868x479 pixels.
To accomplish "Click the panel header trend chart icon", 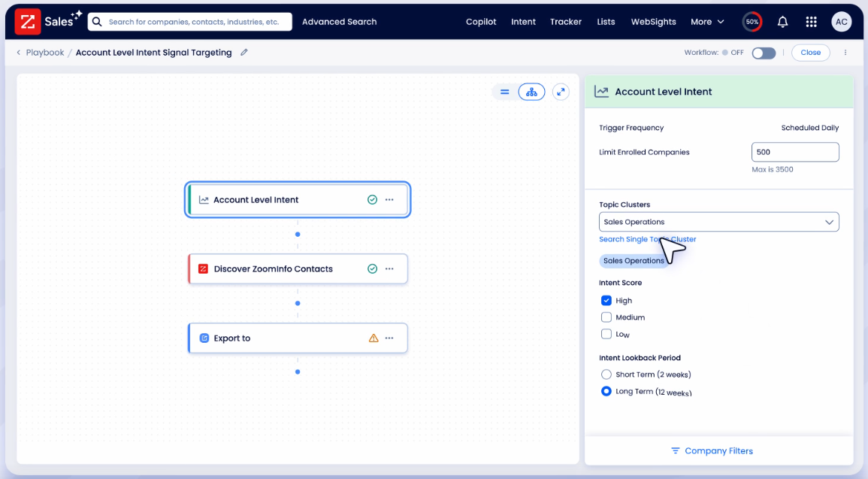I will click(x=601, y=92).
